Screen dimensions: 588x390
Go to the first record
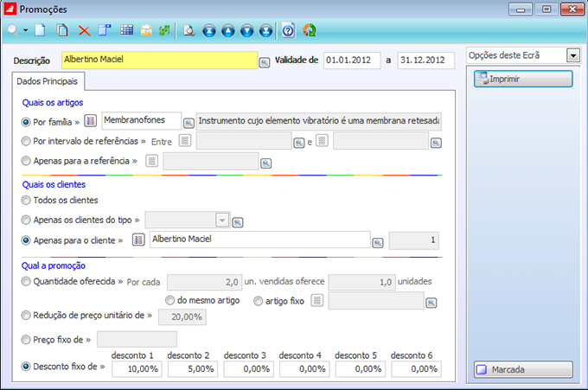pos(209,31)
